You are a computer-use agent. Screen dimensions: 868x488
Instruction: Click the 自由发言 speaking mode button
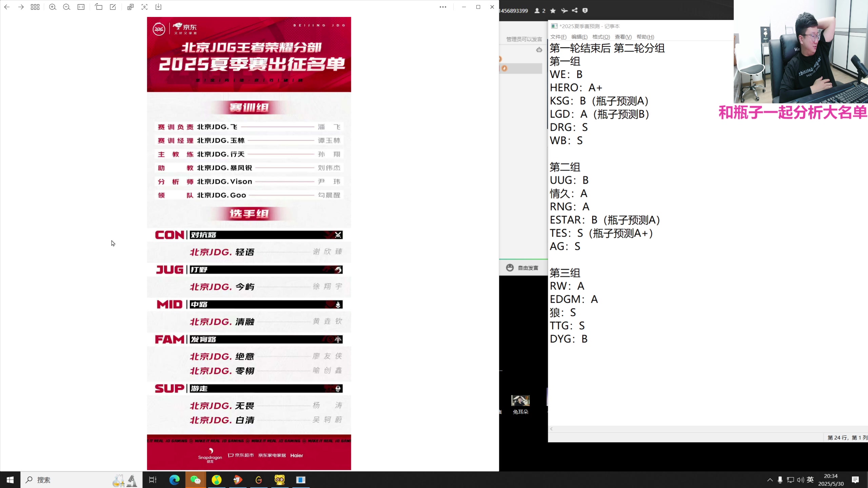(x=522, y=268)
